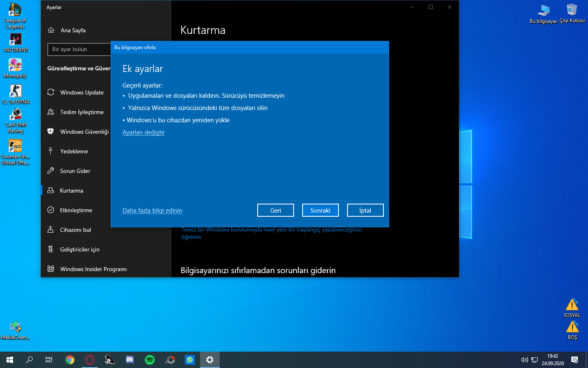Select Counter-Strike Global Offensive desktop icon
The image size is (588, 368).
[x=15, y=152]
